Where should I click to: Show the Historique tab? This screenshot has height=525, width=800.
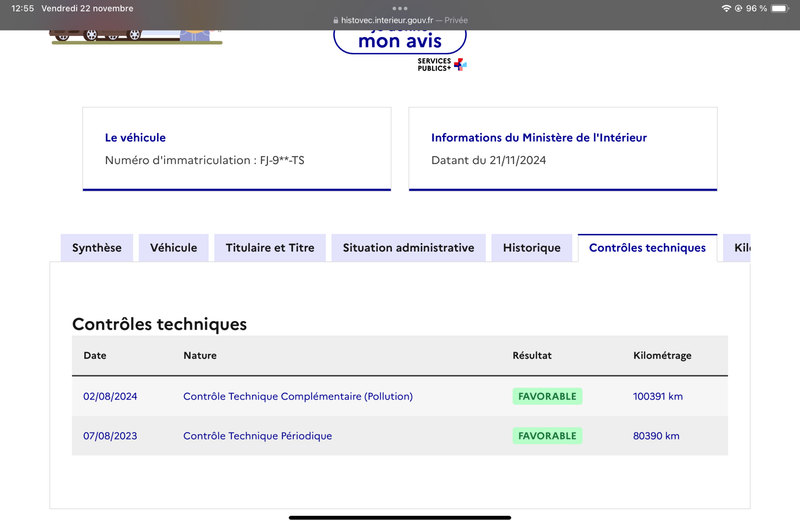[x=532, y=248]
